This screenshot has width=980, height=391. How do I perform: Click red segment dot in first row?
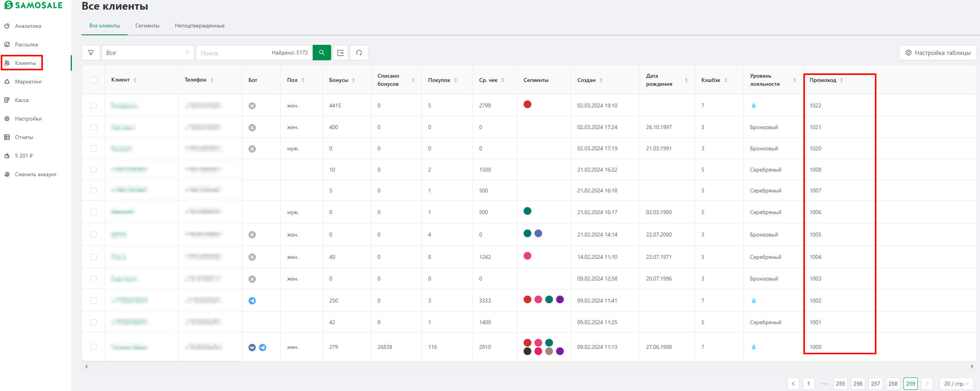527,104
